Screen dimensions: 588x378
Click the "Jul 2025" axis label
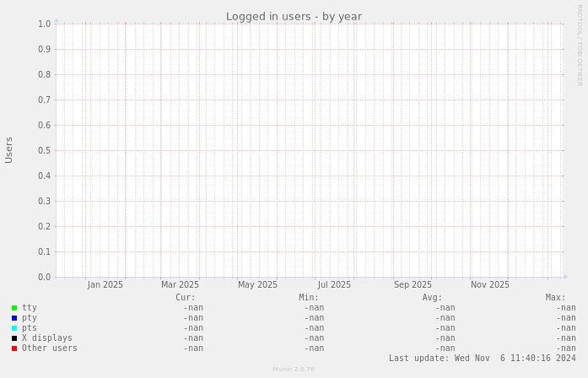[334, 285]
